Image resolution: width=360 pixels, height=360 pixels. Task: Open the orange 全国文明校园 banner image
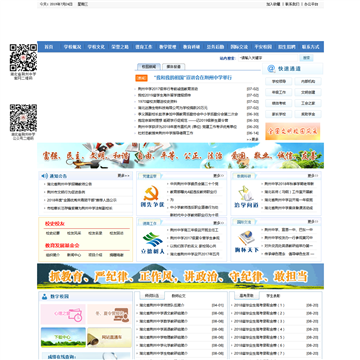pos(293,131)
